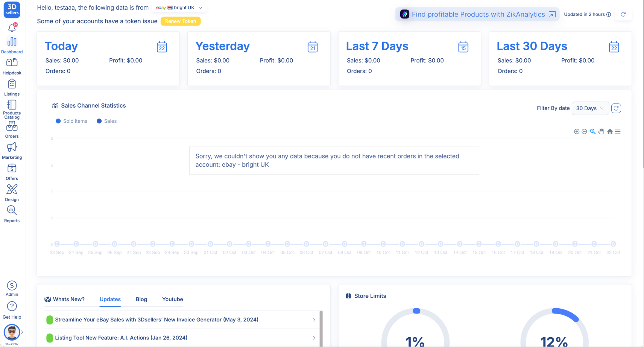Click the calendar icon on Last 7 Days card

tap(463, 47)
